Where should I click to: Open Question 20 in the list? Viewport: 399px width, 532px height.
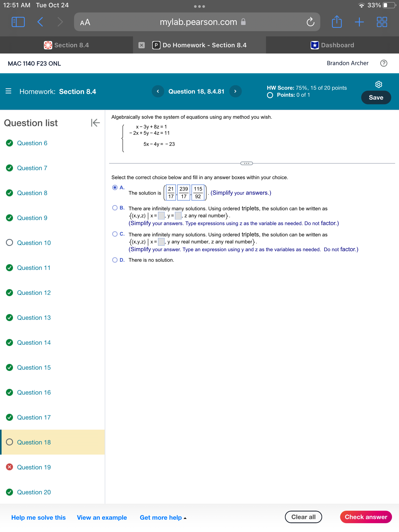click(34, 492)
